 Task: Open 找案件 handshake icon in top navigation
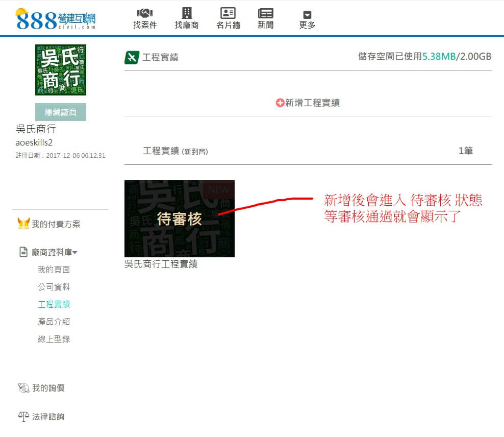coord(145,13)
